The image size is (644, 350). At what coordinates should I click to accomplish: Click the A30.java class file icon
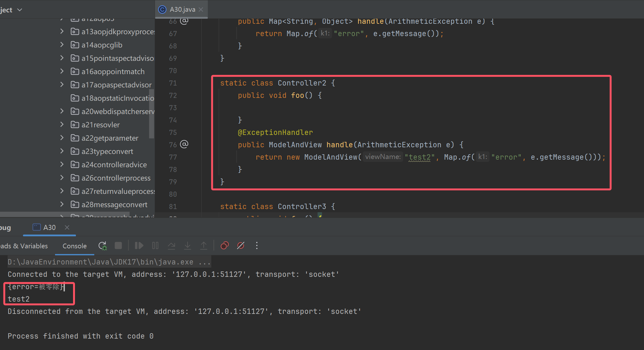click(162, 10)
